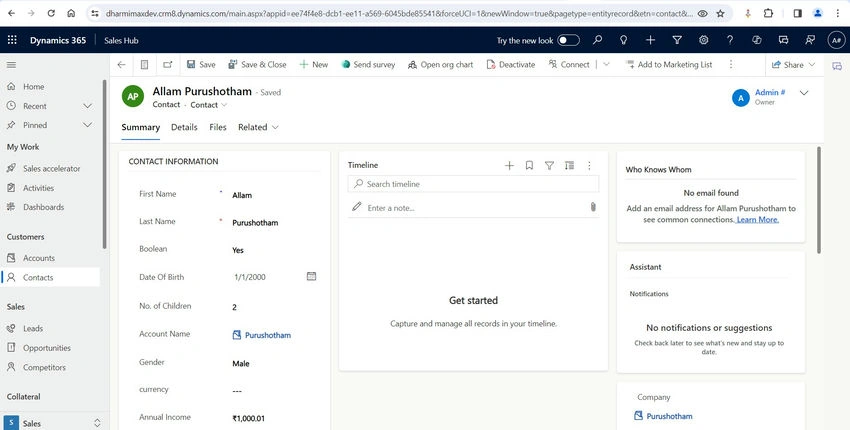Click the Save & Close button

click(x=257, y=65)
